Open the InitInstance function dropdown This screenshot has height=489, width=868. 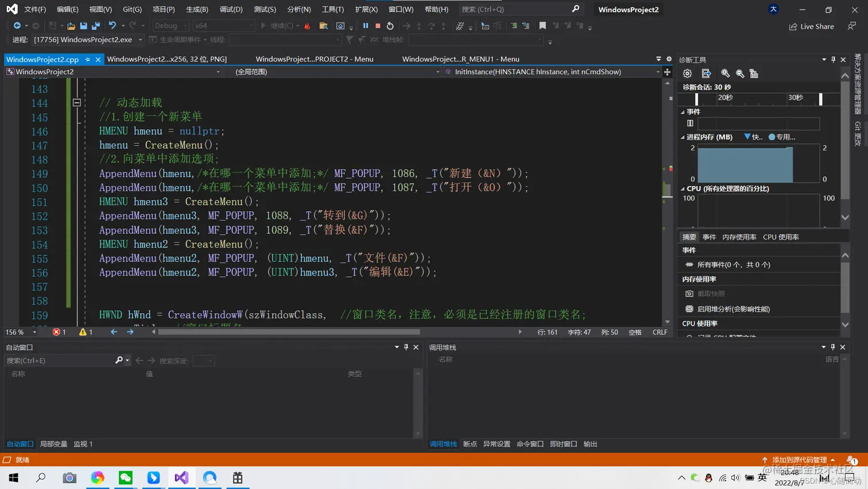[552, 72]
